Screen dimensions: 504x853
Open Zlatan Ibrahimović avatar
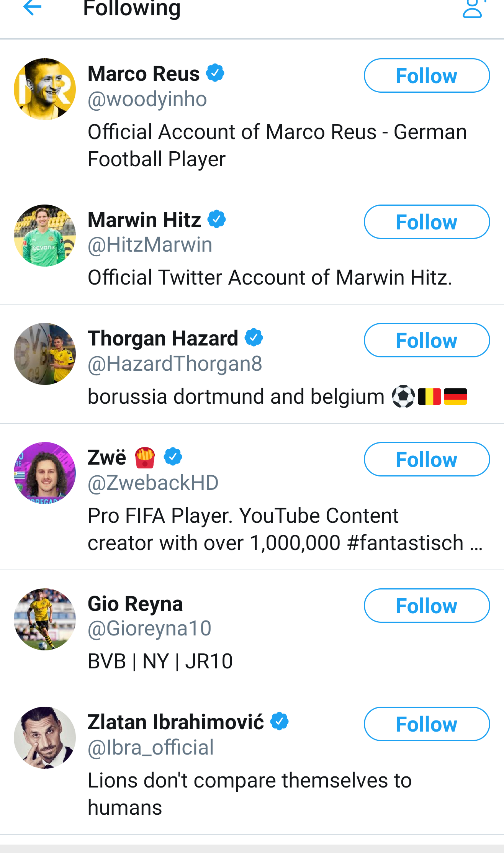click(x=45, y=738)
